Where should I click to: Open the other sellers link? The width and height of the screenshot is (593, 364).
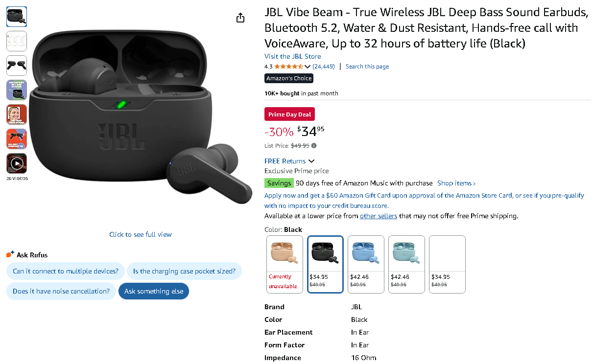pos(379,216)
